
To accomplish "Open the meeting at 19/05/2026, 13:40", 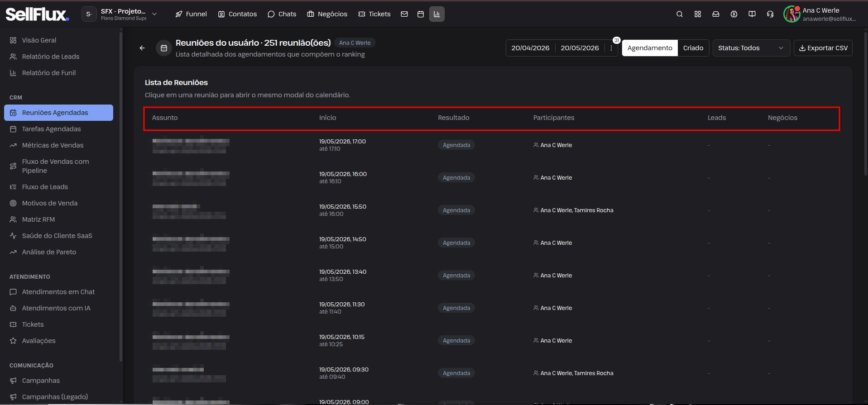I will point(493,276).
